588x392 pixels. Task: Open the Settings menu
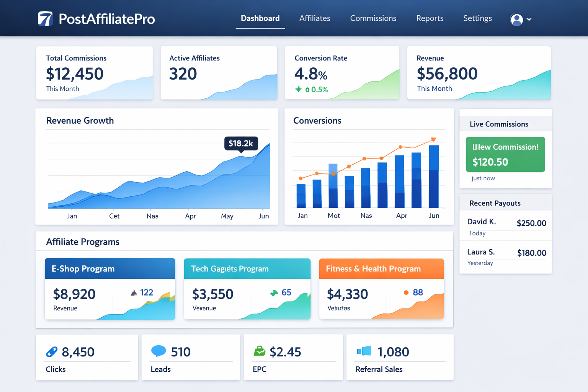click(477, 18)
